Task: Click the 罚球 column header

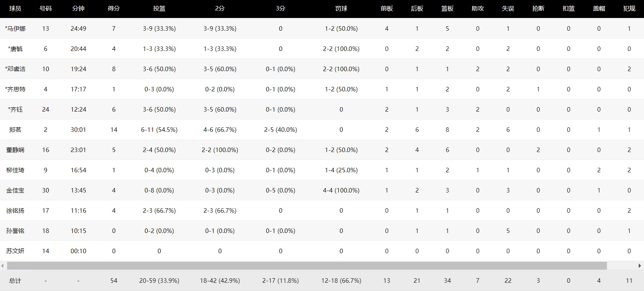Action: (x=341, y=9)
